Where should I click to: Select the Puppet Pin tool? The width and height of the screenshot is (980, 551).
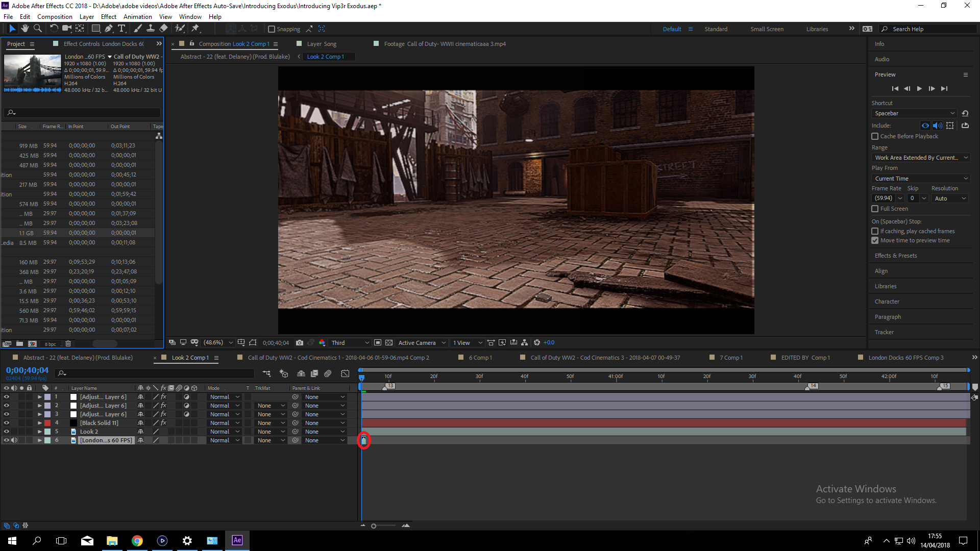point(195,29)
